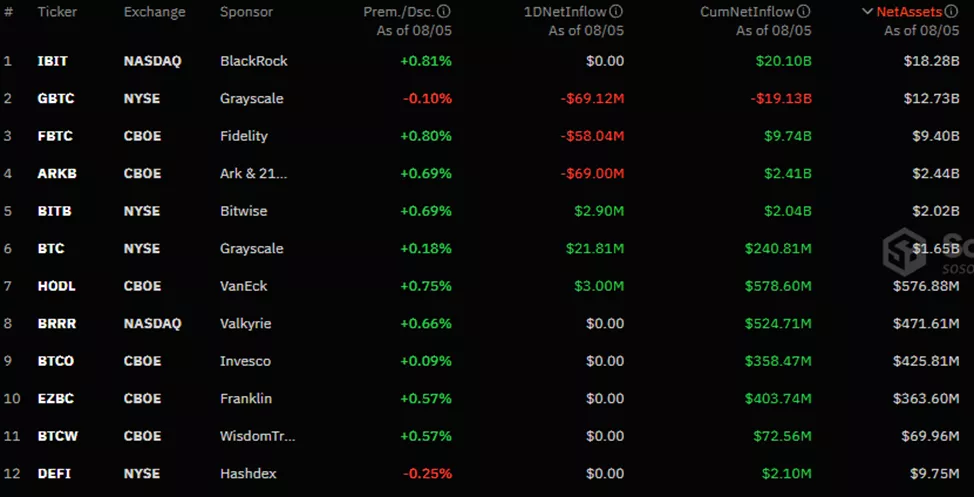Screen dimensions: 974x497
Task: Click info icon beside 1DNetInflow header
Action: (616, 12)
